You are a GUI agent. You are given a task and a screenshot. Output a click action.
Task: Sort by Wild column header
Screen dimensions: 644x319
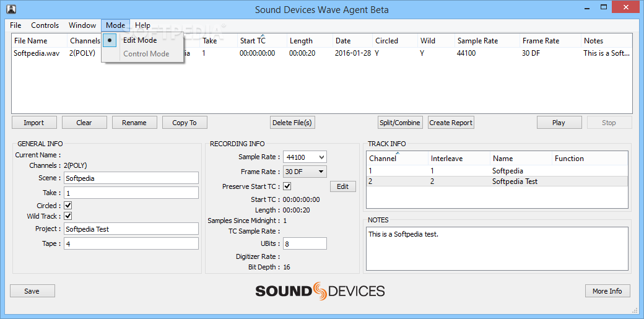tap(436, 41)
